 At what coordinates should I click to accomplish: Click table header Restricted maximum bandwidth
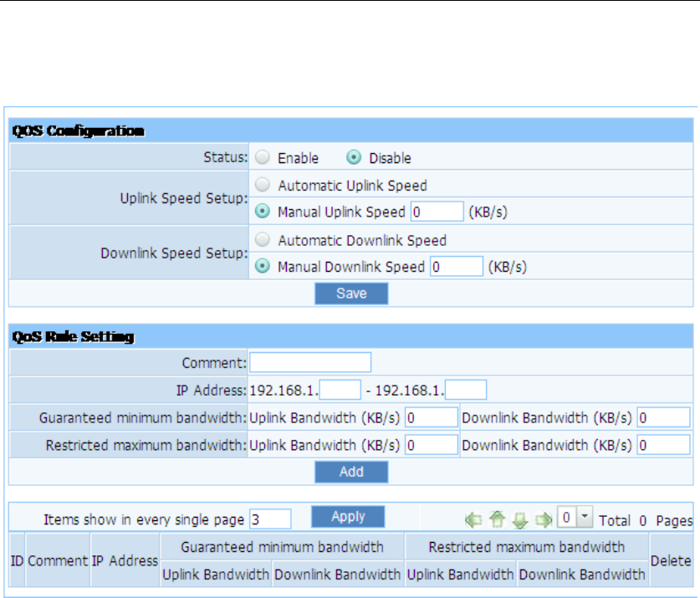(x=526, y=547)
